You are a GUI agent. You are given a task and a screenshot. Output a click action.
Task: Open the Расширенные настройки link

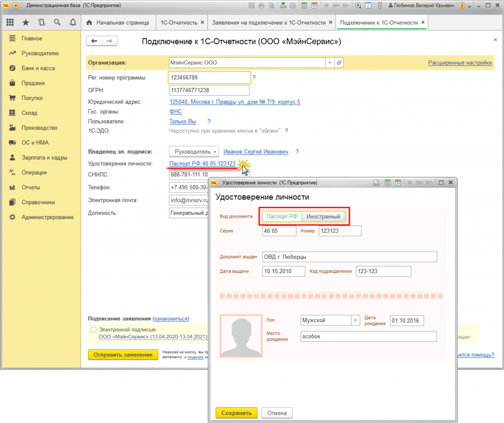460,63
